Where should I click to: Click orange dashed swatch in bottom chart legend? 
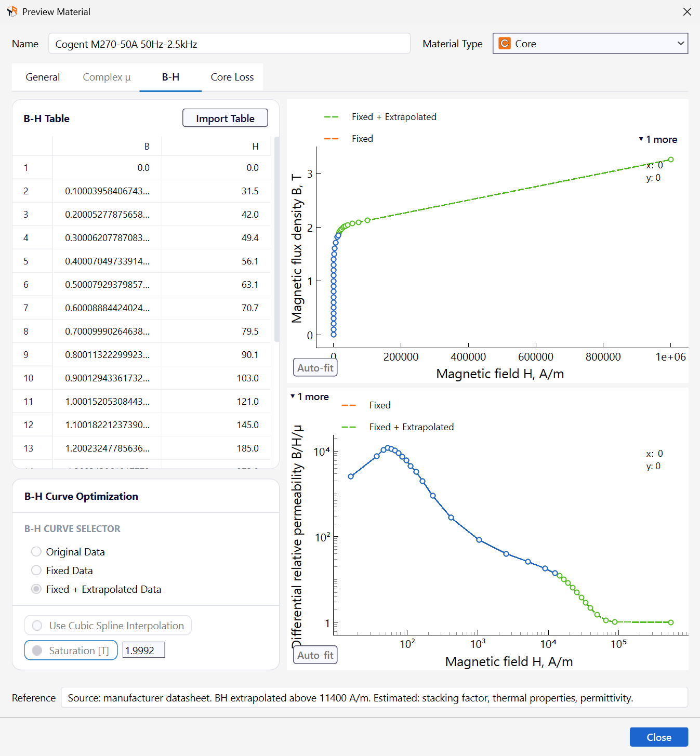[349, 405]
